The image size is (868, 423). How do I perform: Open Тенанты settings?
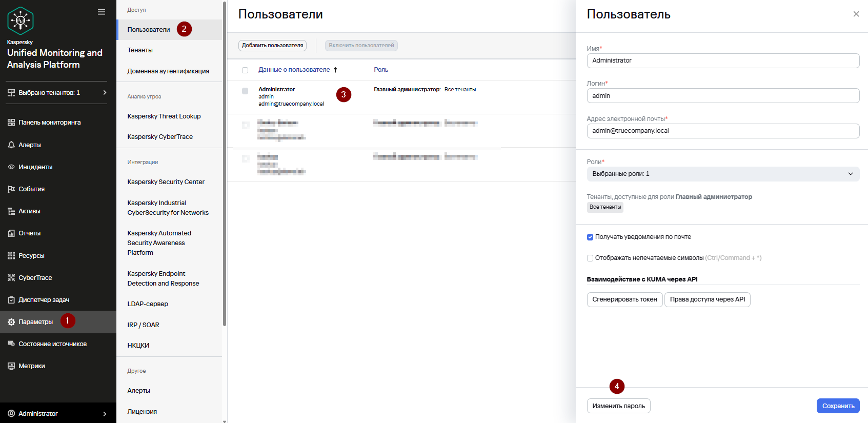tap(140, 50)
